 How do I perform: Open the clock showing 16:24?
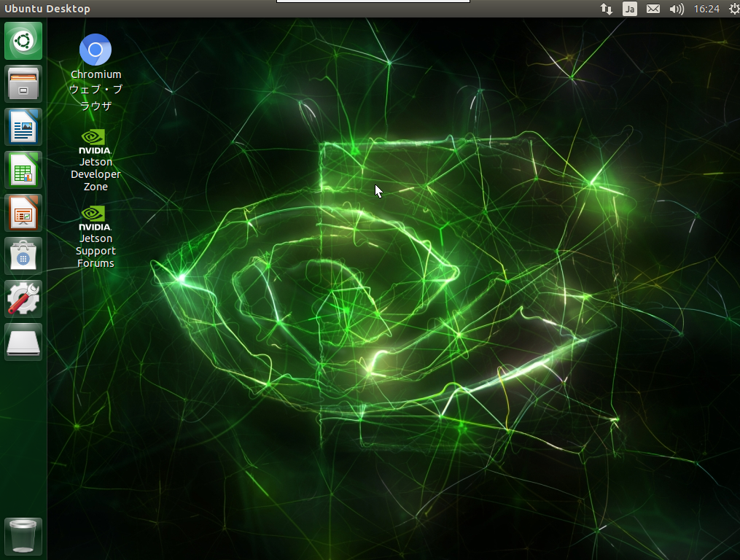[x=706, y=9]
